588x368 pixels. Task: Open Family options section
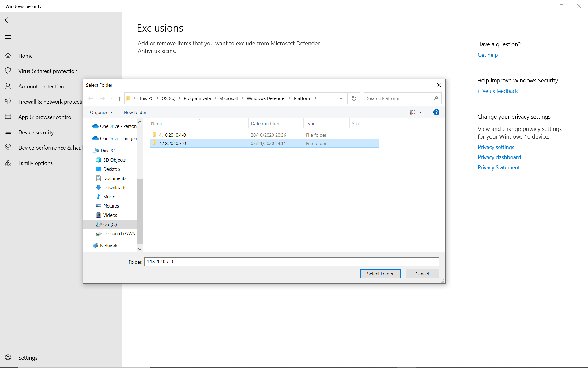point(36,163)
